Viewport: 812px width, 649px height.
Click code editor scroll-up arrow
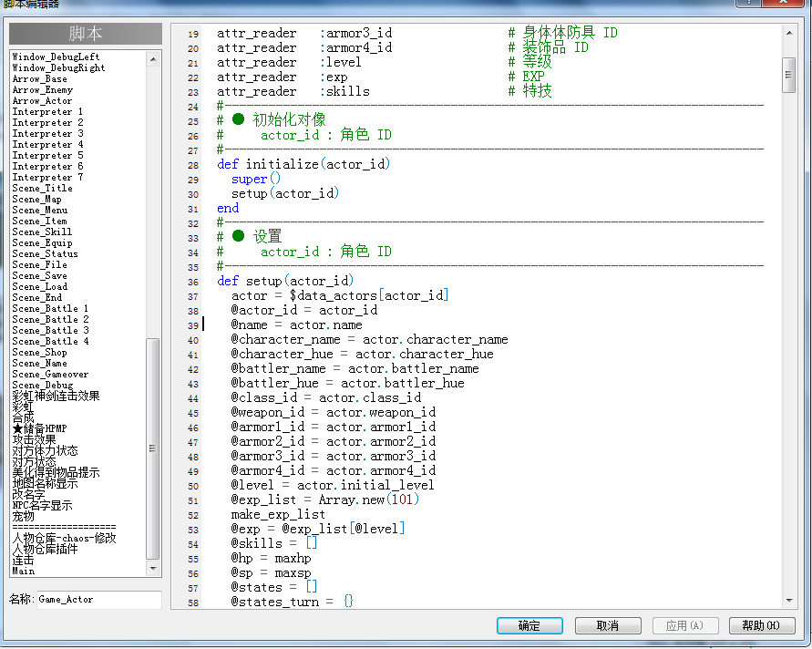point(788,33)
